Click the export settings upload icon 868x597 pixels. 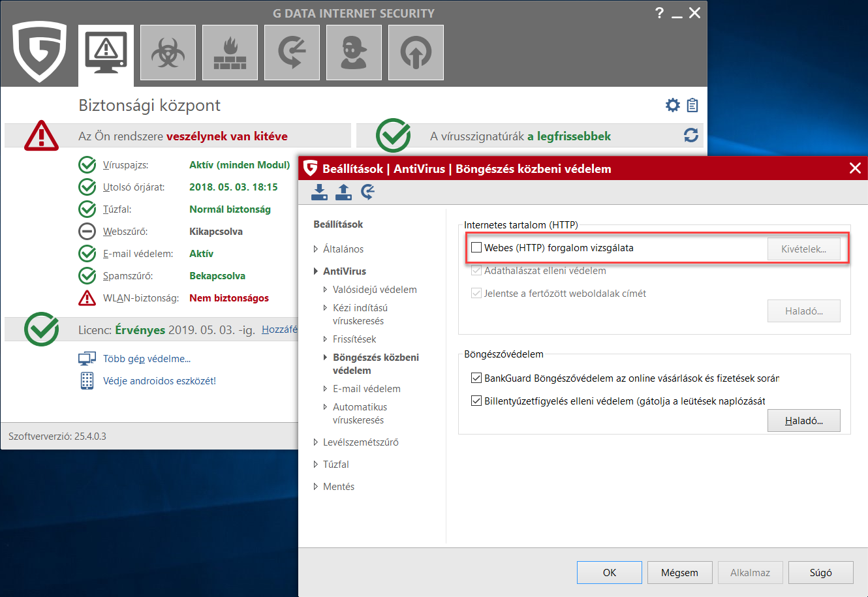click(x=343, y=192)
